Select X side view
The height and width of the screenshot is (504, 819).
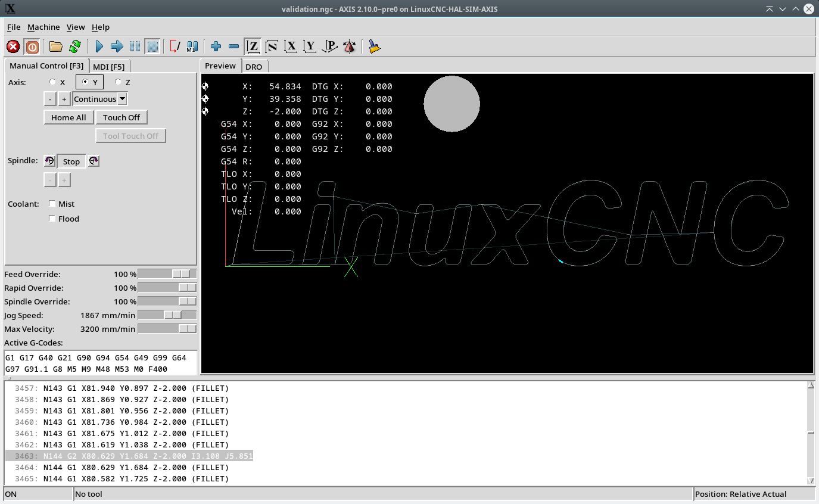pos(291,46)
